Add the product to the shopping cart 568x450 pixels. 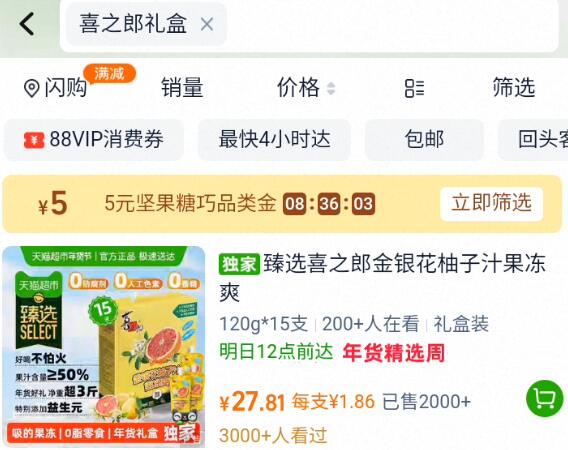click(544, 398)
